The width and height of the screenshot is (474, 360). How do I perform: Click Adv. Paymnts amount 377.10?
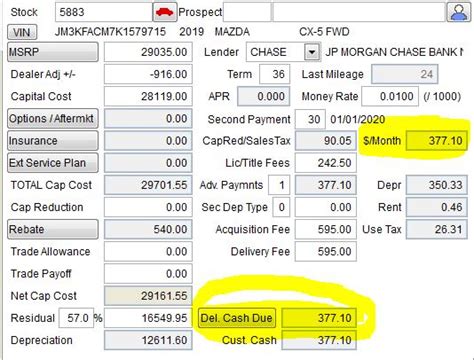click(x=326, y=185)
